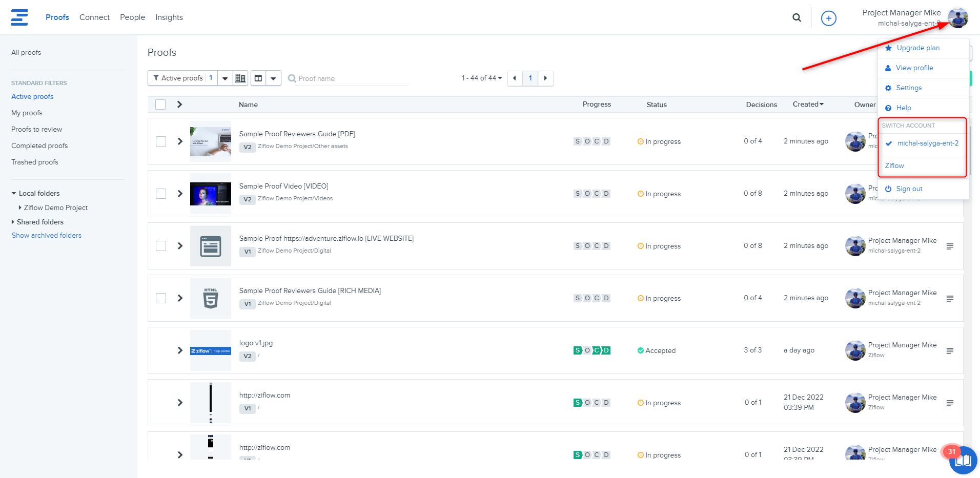Expand the Ziflow Demo Project folder
The width and height of the screenshot is (980, 478).
(20, 207)
